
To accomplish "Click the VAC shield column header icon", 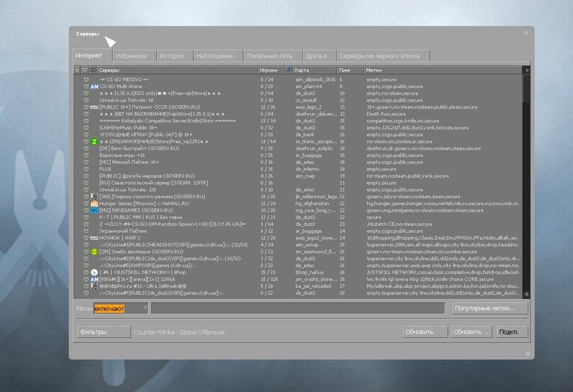I will 84,70.
